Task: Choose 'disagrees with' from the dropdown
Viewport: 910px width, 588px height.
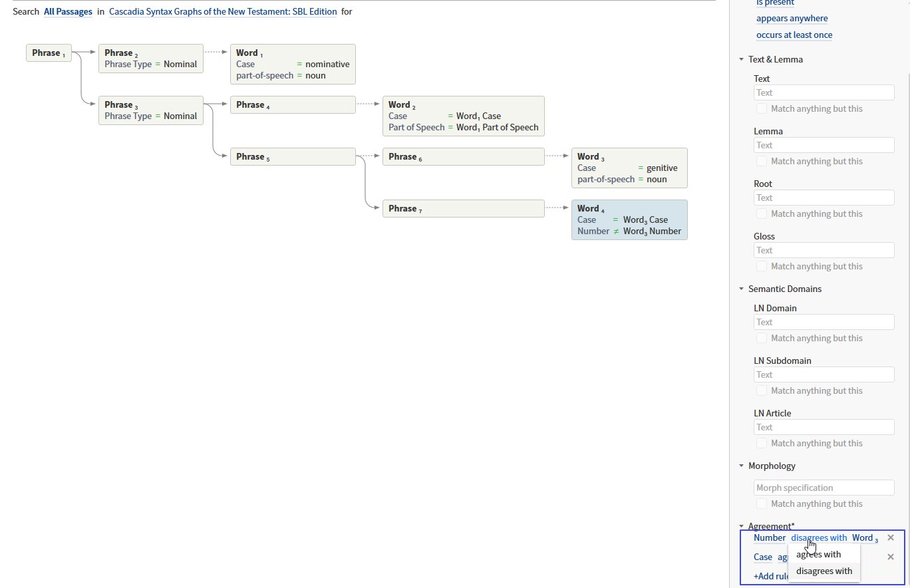Action: 824,571
